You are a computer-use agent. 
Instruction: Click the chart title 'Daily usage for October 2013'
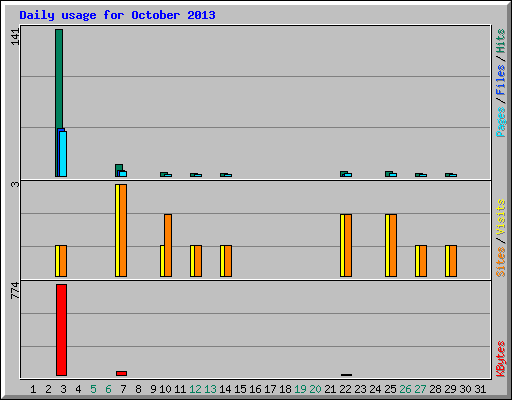pyautogui.click(x=117, y=15)
